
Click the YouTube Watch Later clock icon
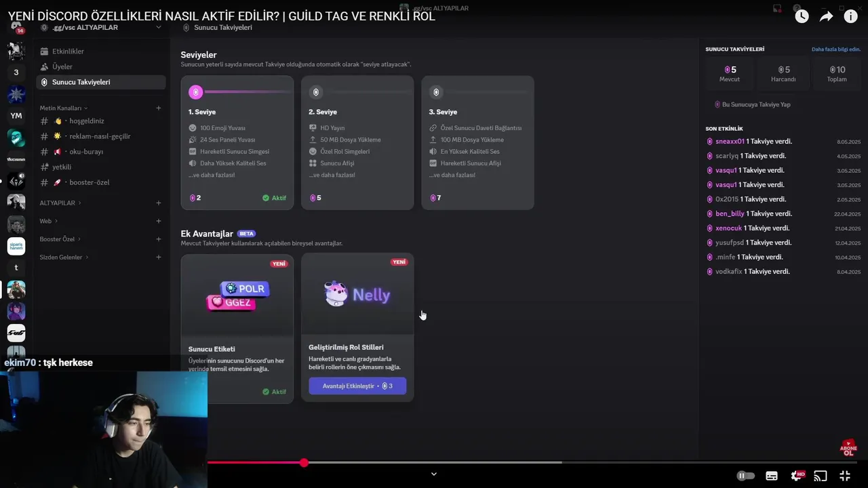[802, 16]
